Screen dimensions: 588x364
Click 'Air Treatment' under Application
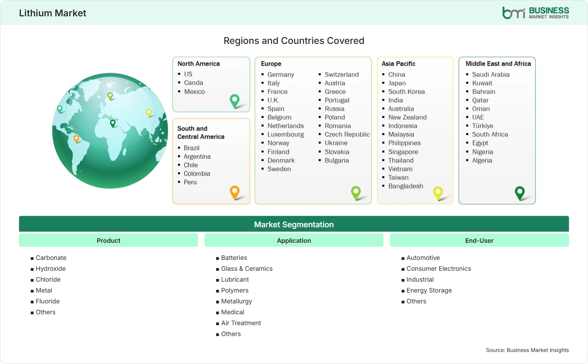point(241,323)
